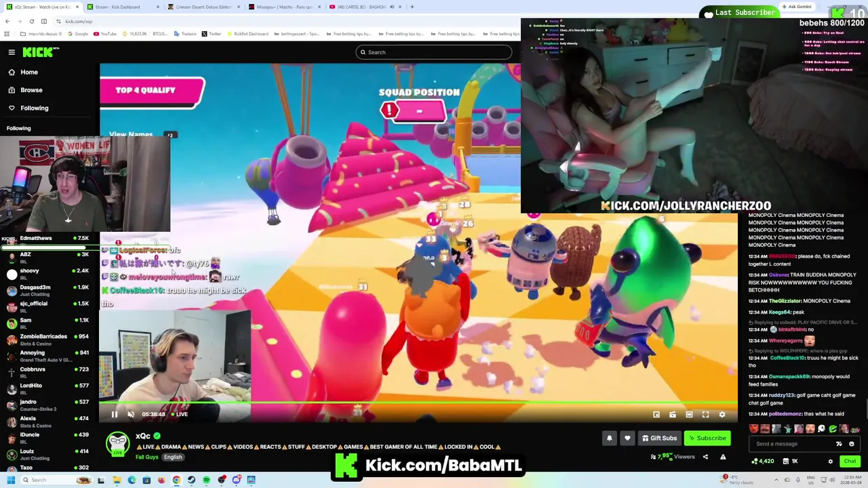Open xQc channel avatar

point(118,444)
